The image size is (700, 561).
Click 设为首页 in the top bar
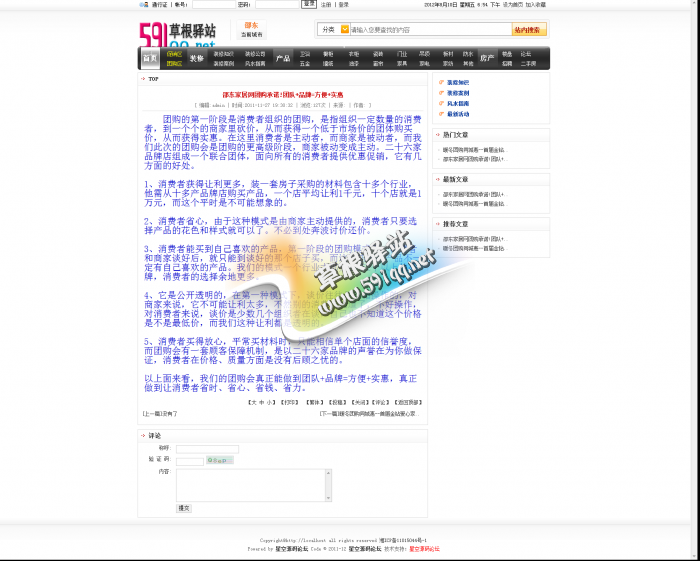tap(512, 4)
